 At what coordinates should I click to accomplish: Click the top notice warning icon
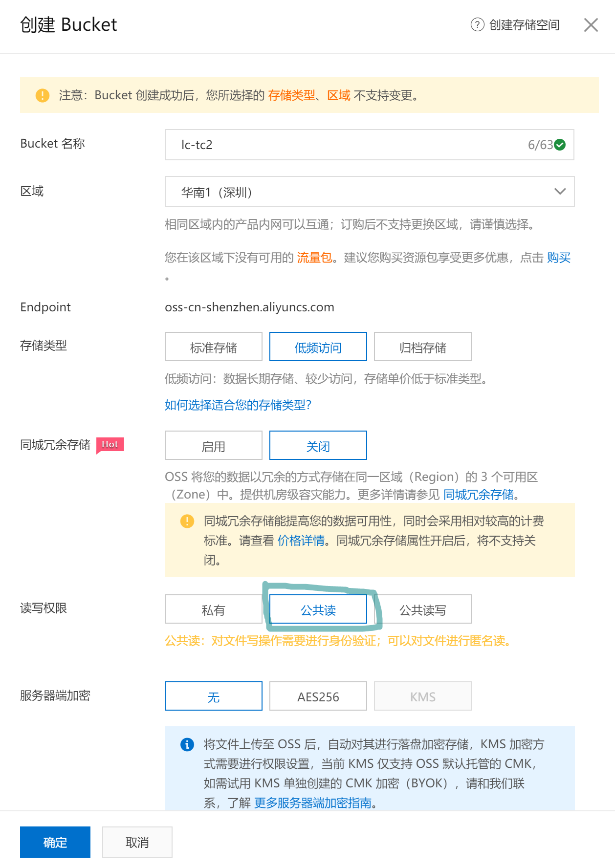coord(43,95)
